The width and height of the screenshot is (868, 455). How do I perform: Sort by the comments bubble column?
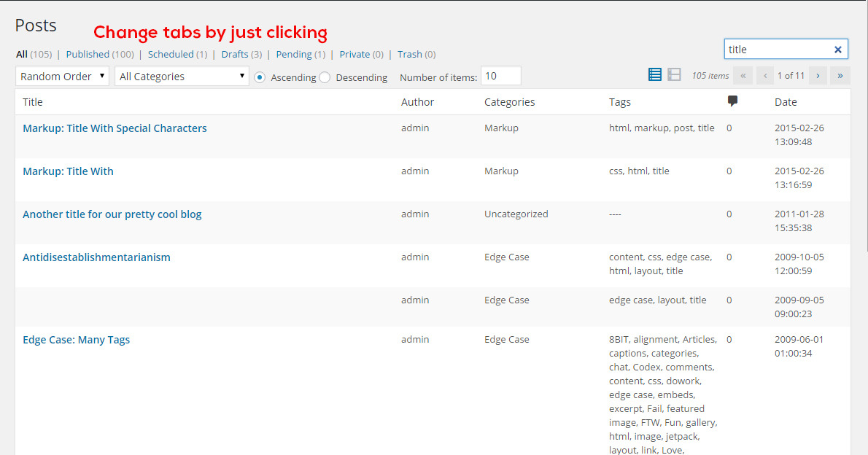(732, 101)
